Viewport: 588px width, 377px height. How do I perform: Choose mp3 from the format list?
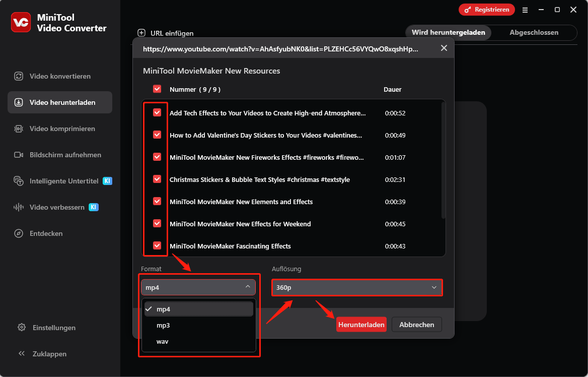click(x=199, y=325)
